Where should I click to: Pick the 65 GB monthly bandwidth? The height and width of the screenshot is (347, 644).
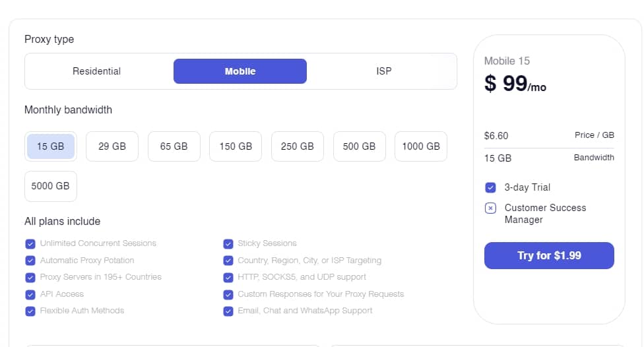click(174, 146)
